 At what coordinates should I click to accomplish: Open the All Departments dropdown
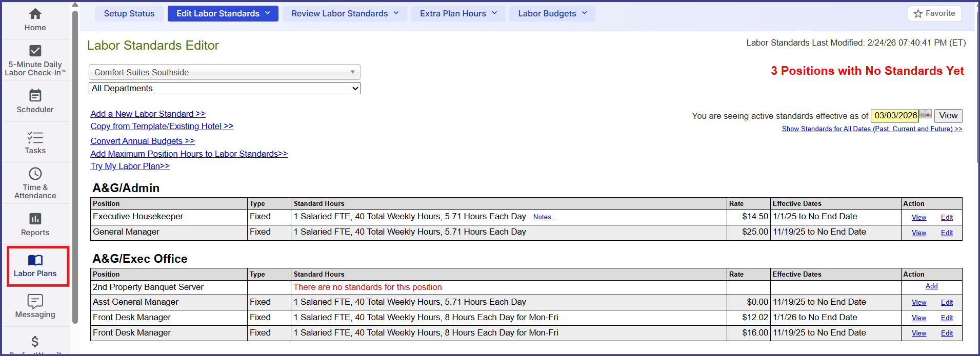pyautogui.click(x=225, y=89)
